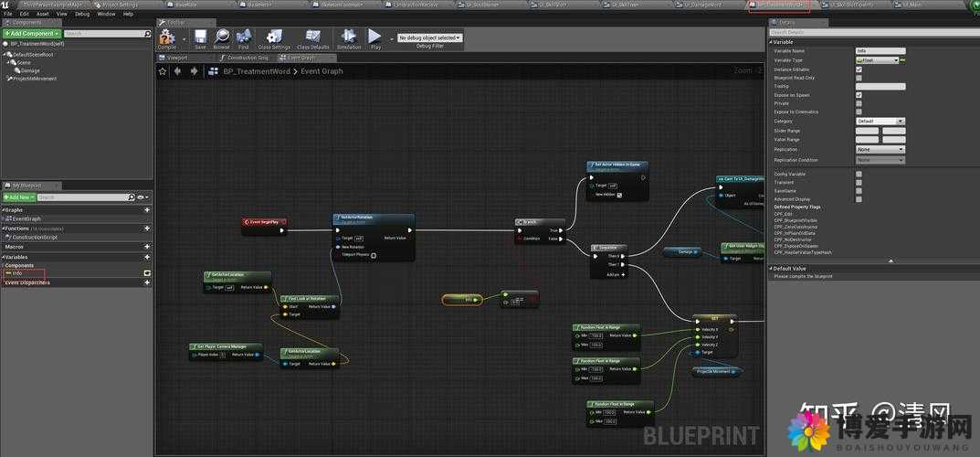Viewport: 980px width, 457px height.
Task: Toggle the Expose on Spawn checkbox
Action: (859, 95)
